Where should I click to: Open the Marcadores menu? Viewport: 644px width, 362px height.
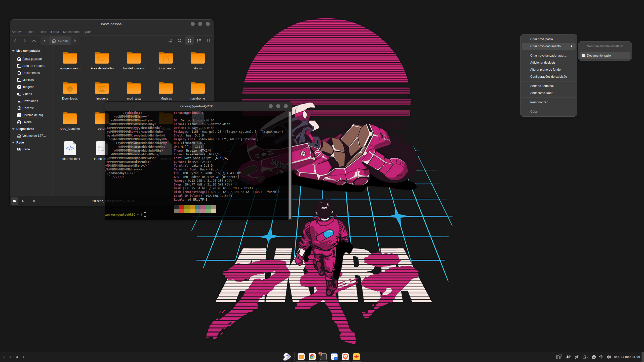point(71,32)
